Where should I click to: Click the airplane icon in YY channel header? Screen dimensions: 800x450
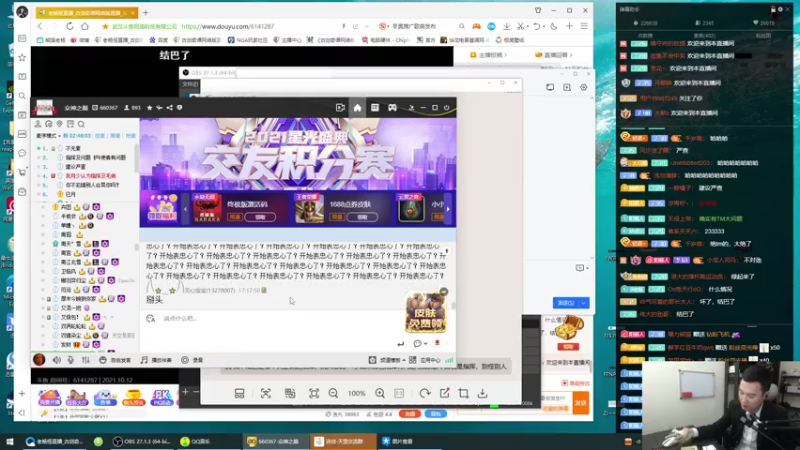coord(159,108)
